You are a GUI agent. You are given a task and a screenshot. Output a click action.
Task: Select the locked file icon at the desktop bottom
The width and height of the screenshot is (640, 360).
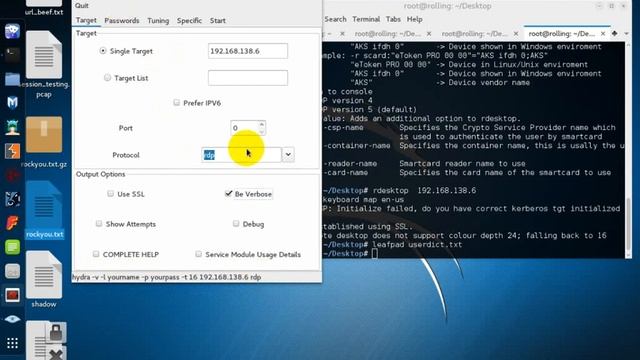[x=46, y=340]
